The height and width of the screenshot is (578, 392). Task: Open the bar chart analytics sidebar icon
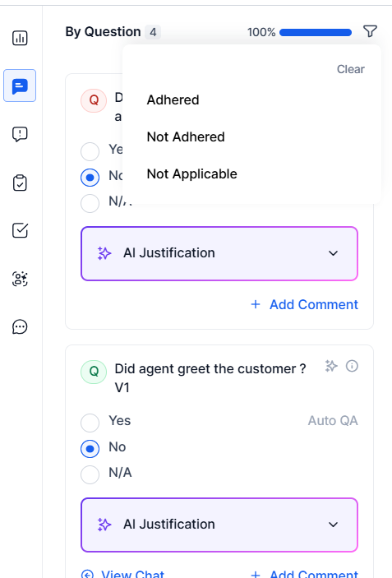(x=20, y=38)
